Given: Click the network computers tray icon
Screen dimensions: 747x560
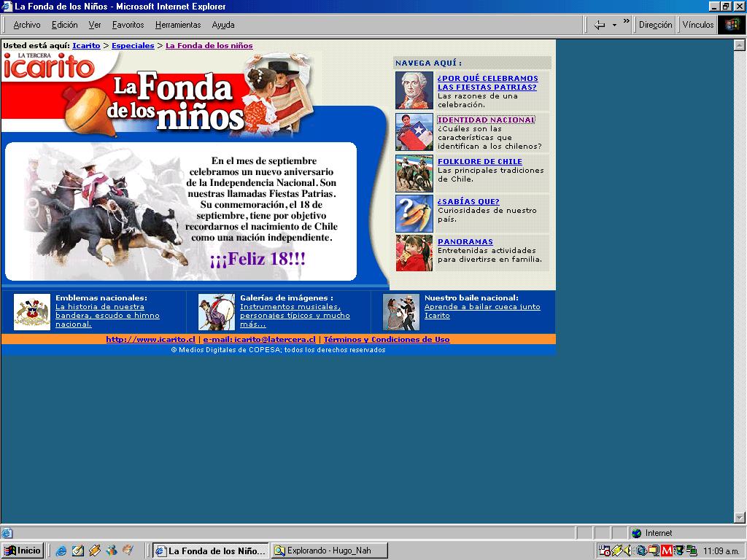Looking at the screenshot, I should [x=691, y=551].
